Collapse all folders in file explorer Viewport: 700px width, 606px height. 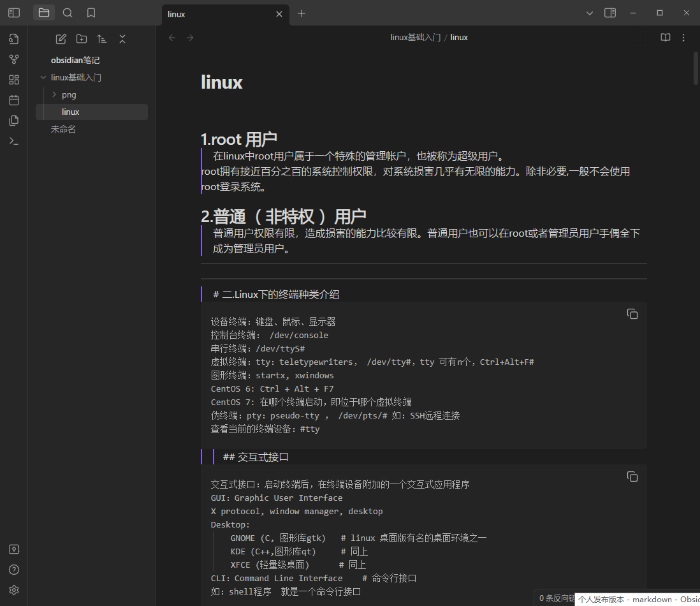pyautogui.click(x=122, y=38)
